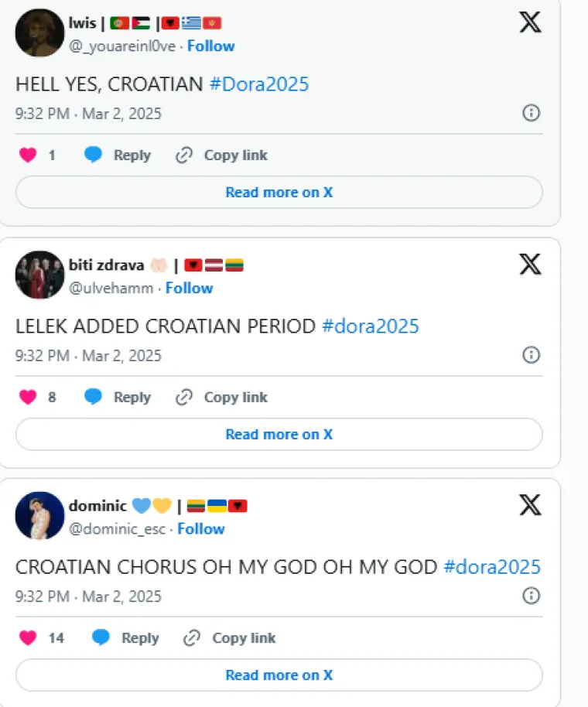Follow the @dominic_esc account
588x707 pixels.
click(x=200, y=529)
